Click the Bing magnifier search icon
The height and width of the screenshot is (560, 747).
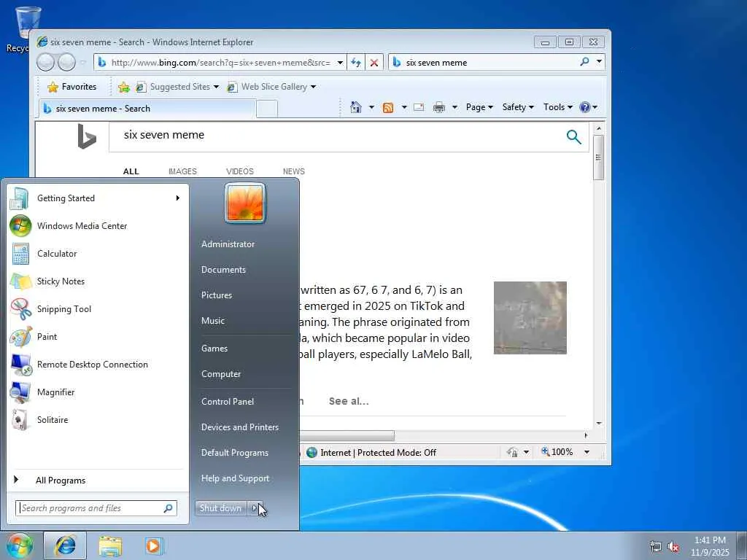[x=573, y=137]
